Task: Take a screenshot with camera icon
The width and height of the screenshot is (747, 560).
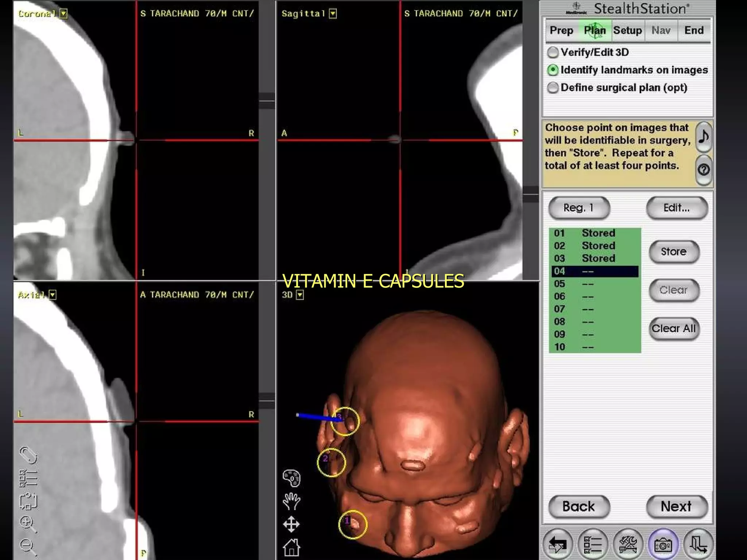Action: [663, 545]
